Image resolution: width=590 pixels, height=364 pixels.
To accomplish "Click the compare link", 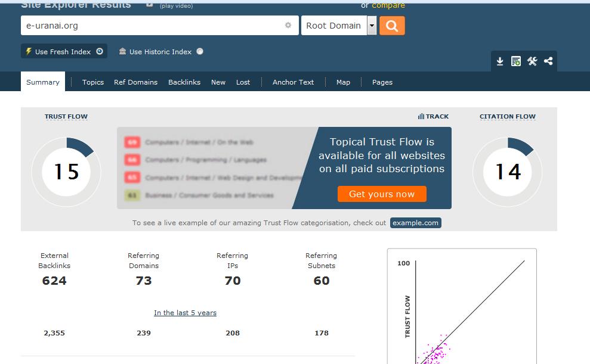I will pos(388,5).
